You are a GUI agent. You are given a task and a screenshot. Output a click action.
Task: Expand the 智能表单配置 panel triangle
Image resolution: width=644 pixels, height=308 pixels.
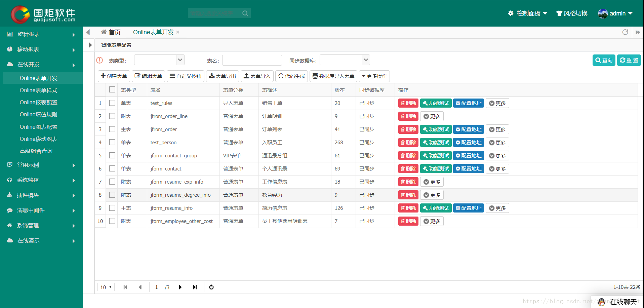[x=90, y=45]
